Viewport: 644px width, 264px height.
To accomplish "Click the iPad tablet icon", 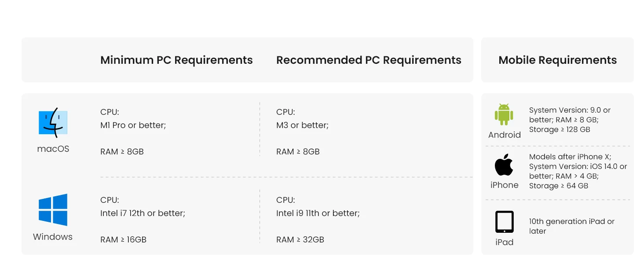I will [504, 222].
